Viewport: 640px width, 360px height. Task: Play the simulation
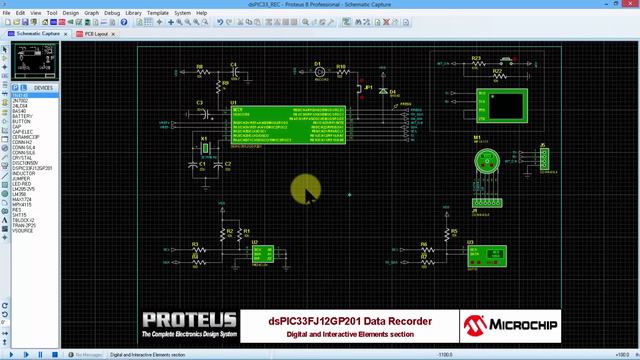[11, 355]
